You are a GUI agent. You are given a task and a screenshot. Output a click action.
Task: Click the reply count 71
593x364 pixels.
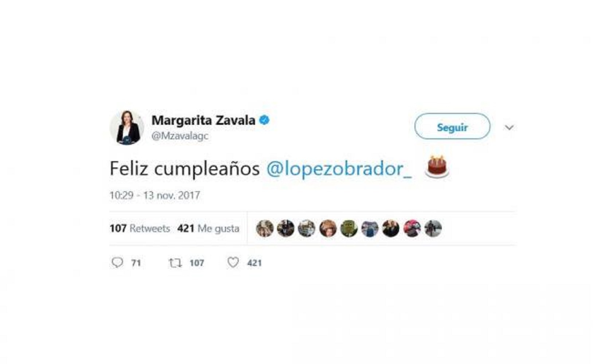(136, 263)
